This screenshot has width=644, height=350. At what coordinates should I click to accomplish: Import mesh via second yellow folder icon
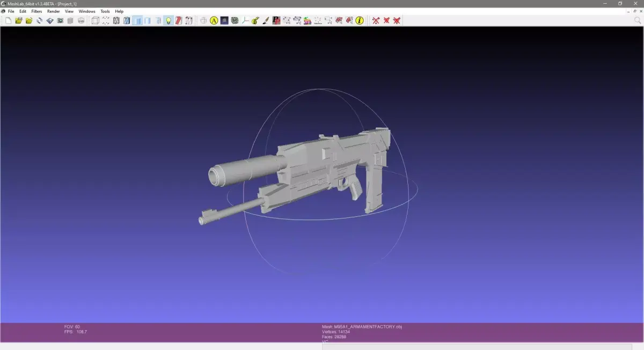click(x=29, y=20)
